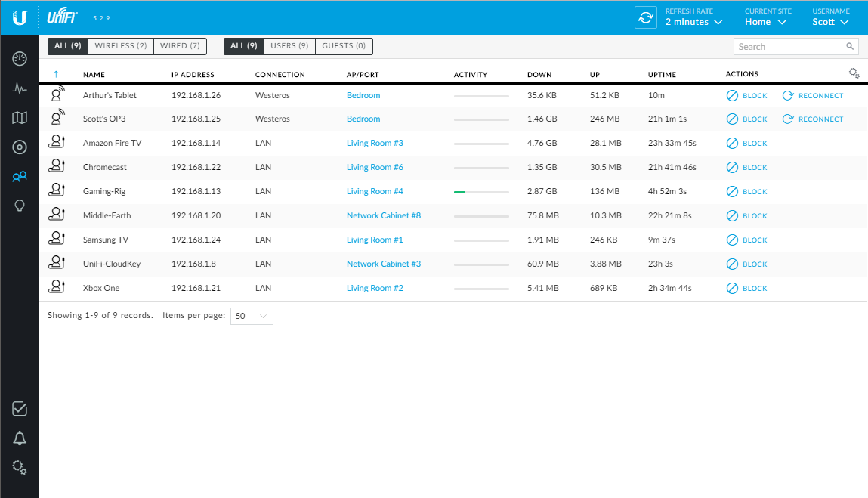Click Amazon Fire TV wired client icon
The image size is (868, 498).
(57, 142)
